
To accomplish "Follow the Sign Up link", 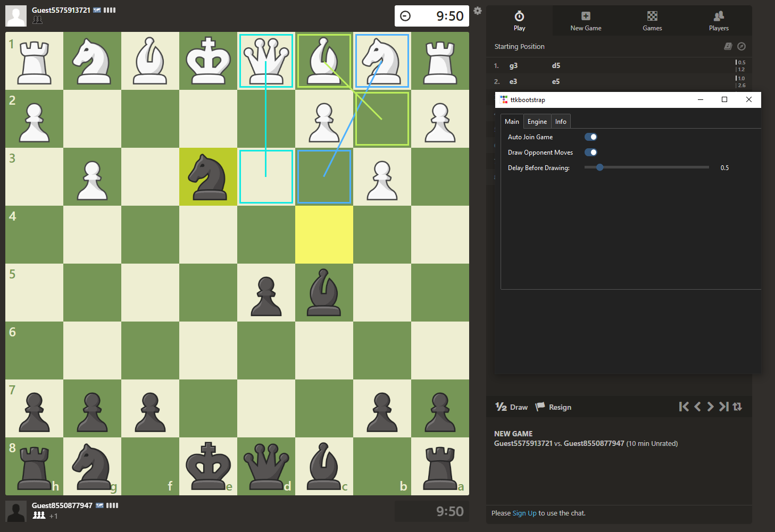I will 524,513.
